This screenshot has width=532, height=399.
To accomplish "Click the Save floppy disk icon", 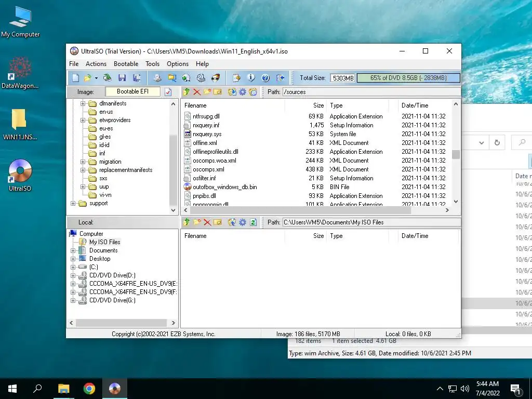I will click(122, 78).
